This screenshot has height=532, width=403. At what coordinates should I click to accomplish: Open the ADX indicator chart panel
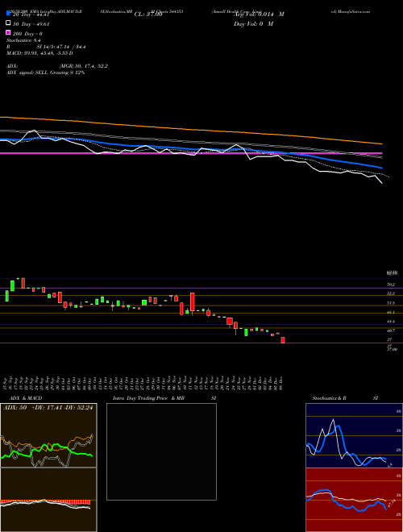[48, 435]
